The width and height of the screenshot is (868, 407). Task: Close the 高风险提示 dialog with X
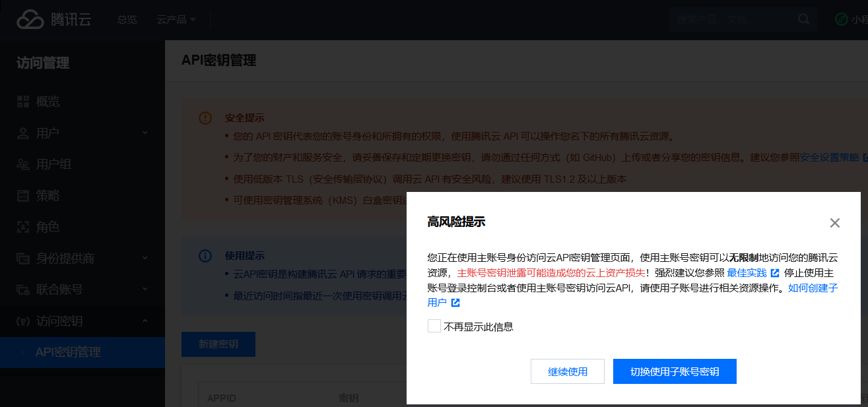point(835,223)
